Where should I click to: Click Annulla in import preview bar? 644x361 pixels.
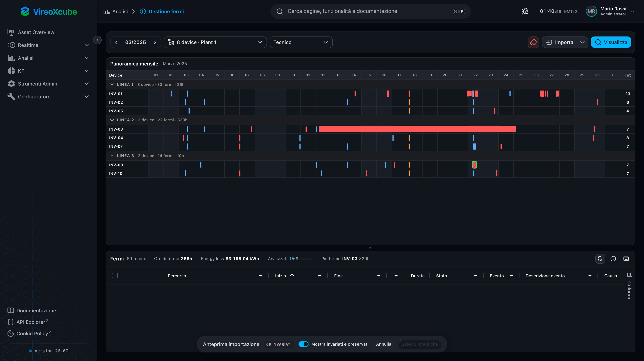tap(384, 344)
